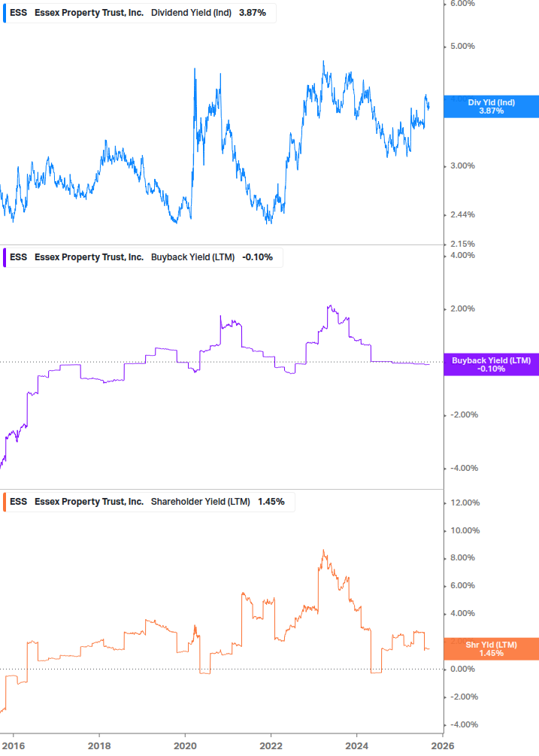Image resolution: width=539 pixels, height=756 pixels.
Task: Click the 2016 label on the time axis
Action: [x=13, y=746]
